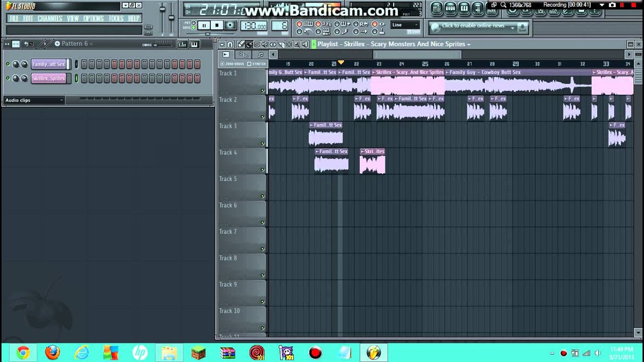644x362 pixels.
Task: Open the Audio clips filter dropdown
Action: tap(34, 100)
